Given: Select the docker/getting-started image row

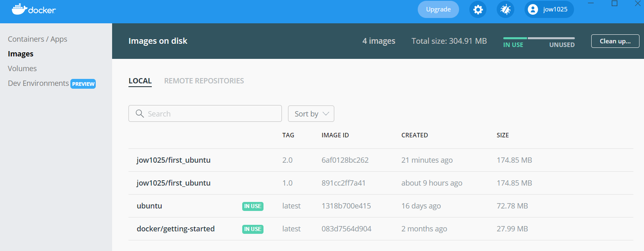Looking at the screenshot, I should point(381,229).
